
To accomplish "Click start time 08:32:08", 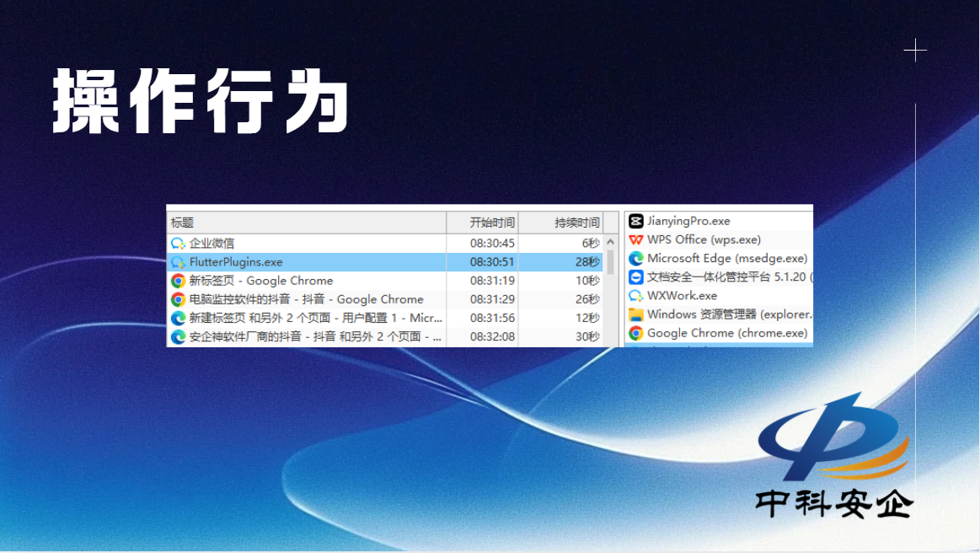I will click(492, 336).
